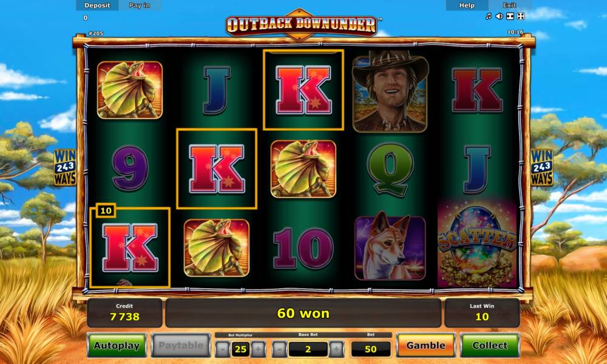
Task: Click the Scatter opal symbol
Action: (477, 245)
